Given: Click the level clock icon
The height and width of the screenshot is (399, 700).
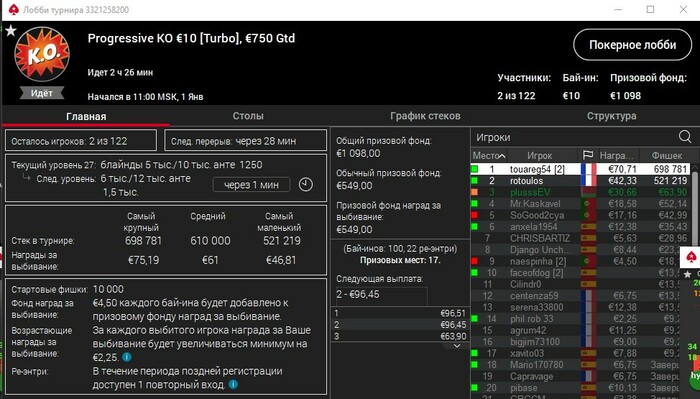Looking at the screenshot, I should 305,184.
